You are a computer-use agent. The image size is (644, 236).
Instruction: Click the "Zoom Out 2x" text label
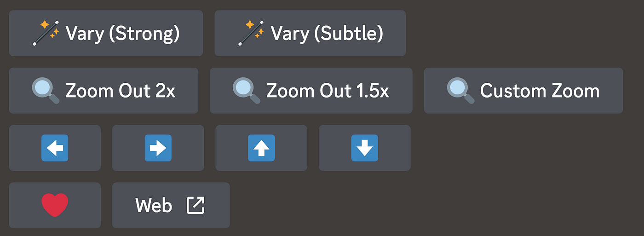pos(121,91)
